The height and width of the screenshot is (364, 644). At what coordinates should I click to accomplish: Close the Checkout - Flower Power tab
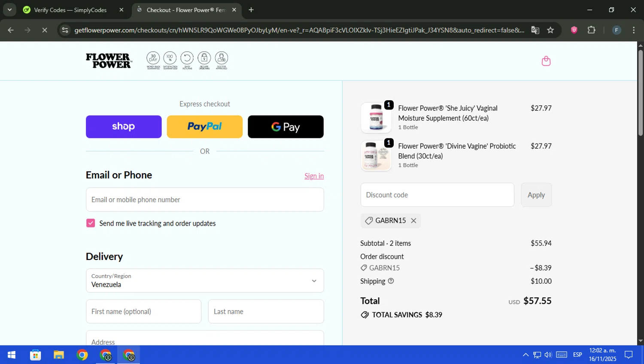coord(234,10)
